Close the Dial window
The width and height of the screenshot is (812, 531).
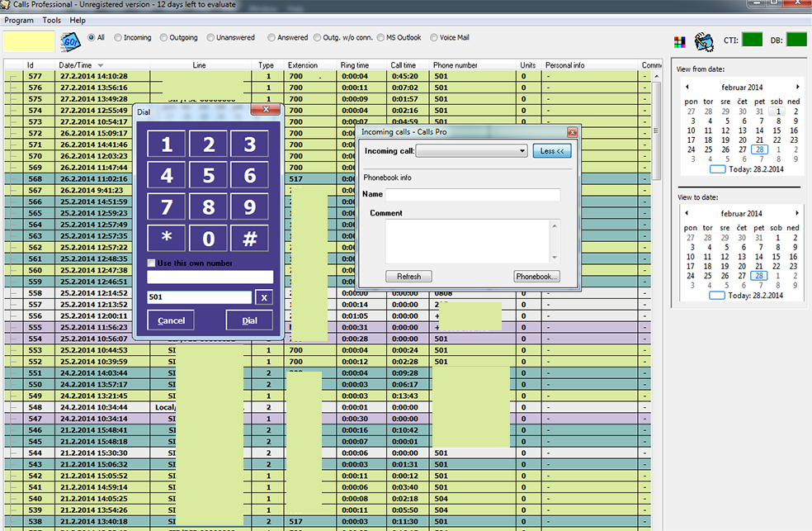tap(266, 109)
